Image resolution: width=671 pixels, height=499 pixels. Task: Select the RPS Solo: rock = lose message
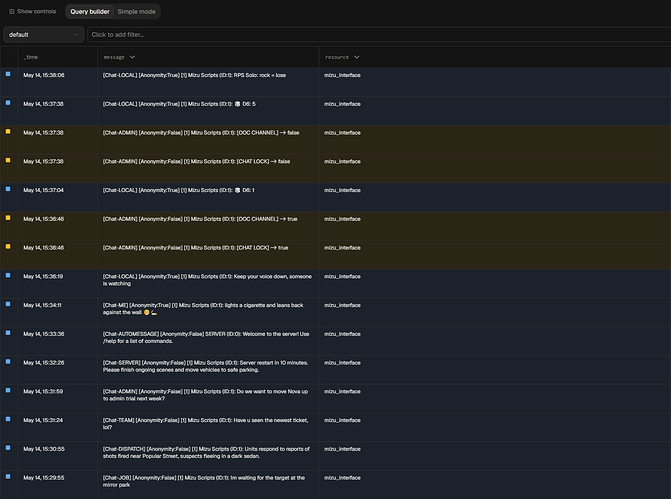[194, 75]
